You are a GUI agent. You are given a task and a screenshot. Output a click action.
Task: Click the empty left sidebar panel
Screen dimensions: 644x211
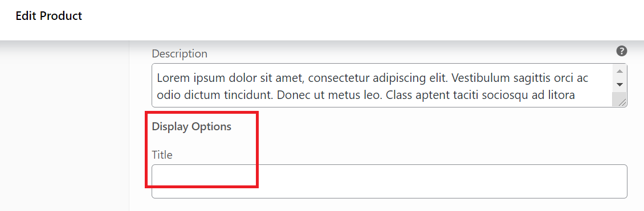click(64, 126)
